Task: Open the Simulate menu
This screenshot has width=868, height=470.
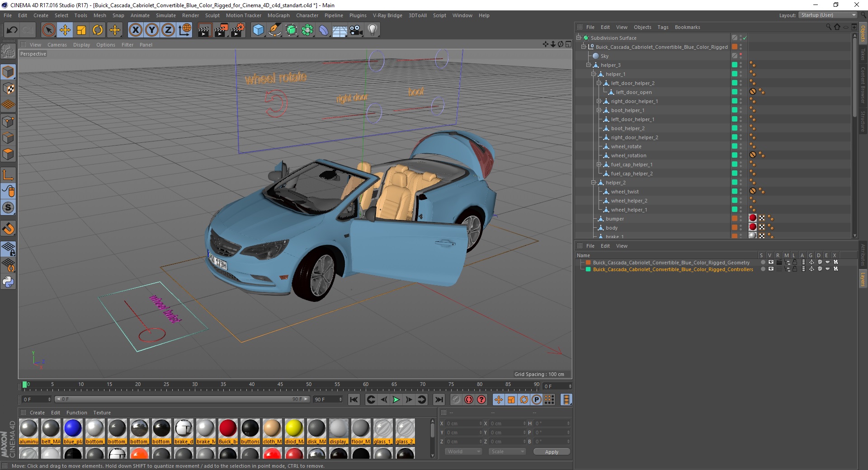Action: click(x=166, y=15)
